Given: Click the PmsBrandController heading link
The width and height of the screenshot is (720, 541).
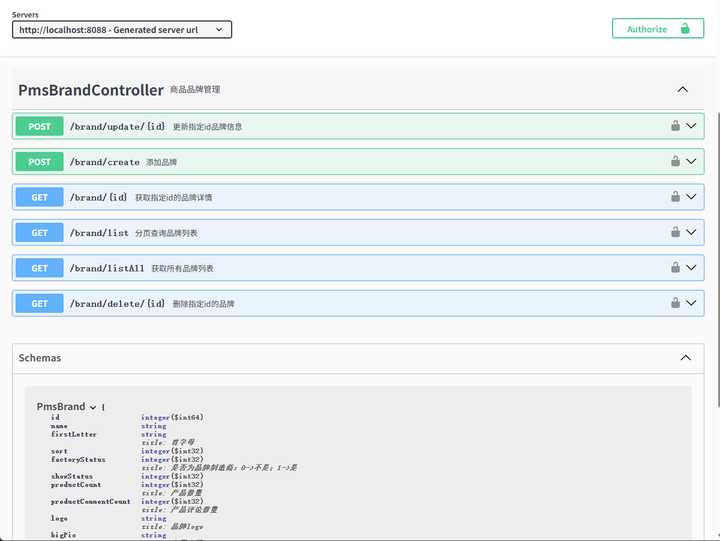Looking at the screenshot, I should point(91,90).
